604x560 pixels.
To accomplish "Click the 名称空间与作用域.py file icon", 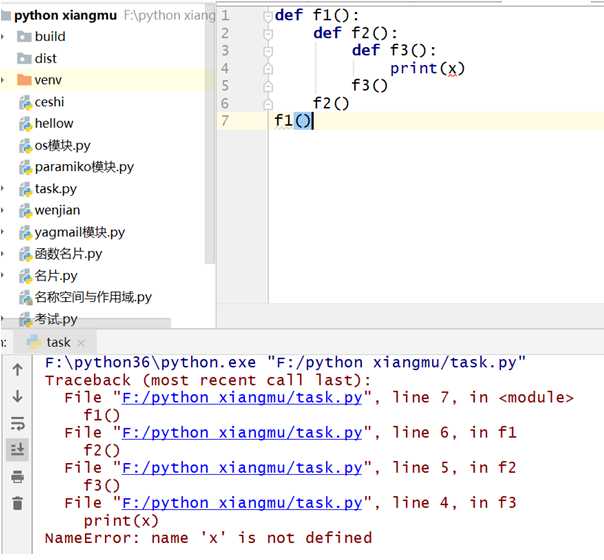I will [x=25, y=297].
